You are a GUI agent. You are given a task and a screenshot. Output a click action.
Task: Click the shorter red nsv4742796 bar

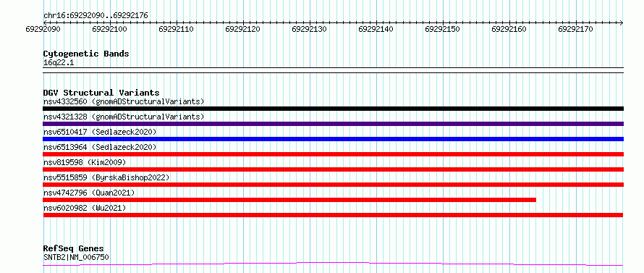click(289, 200)
